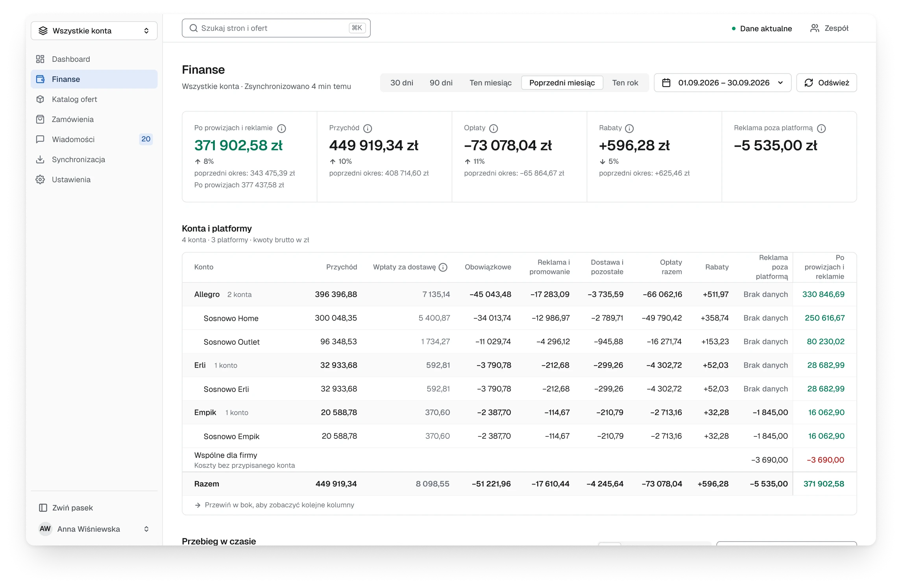This screenshot has height=588, width=902.
Task: Click the Wspólne dla firmy row
Action: click(x=519, y=460)
